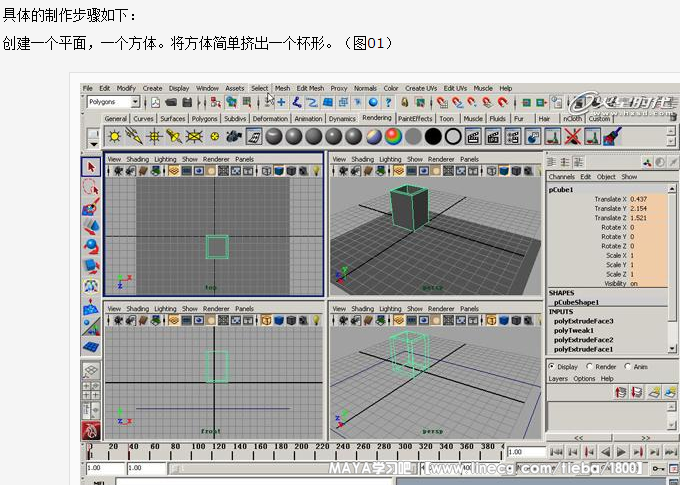The width and height of the screenshot is (680, 485).
Task: Open the Edit Mesh menu
Action: [310, 88]
